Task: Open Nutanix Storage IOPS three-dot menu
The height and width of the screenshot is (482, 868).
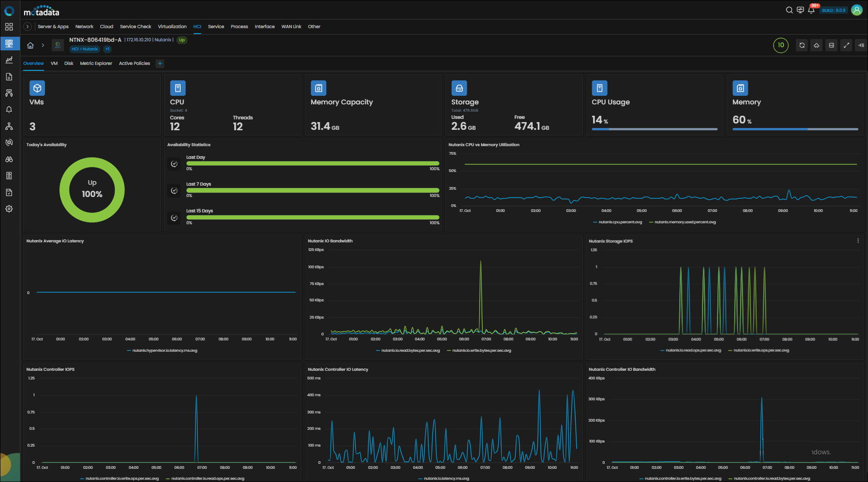Action: (x=858, y=241)
